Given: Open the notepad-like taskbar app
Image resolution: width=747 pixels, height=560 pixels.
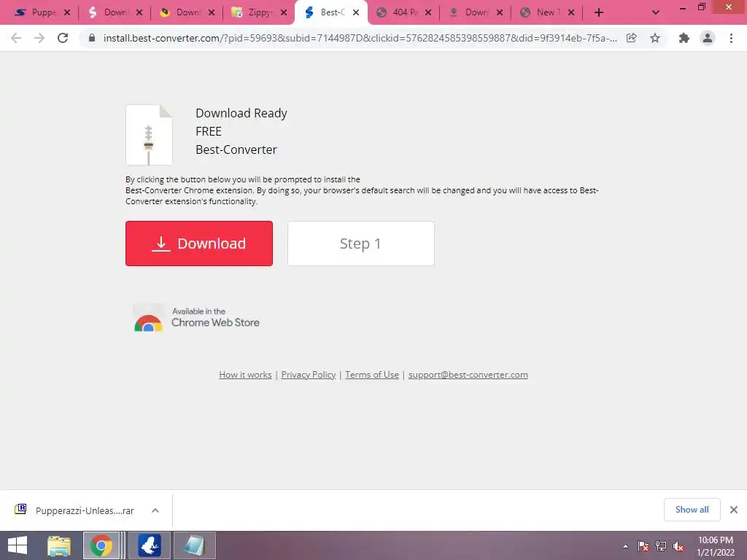Looking at the screenshot, I should pos(194,545).
